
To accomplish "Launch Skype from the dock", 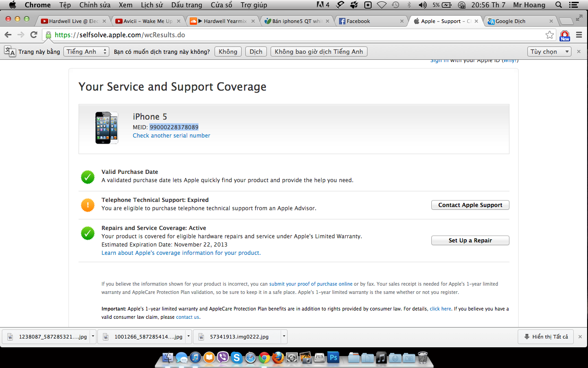I will (237, 357).
